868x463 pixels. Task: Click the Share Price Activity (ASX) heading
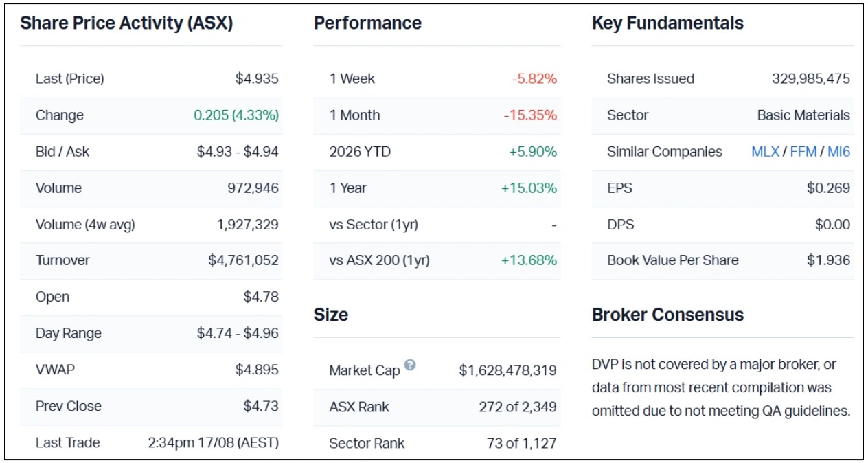126,23
